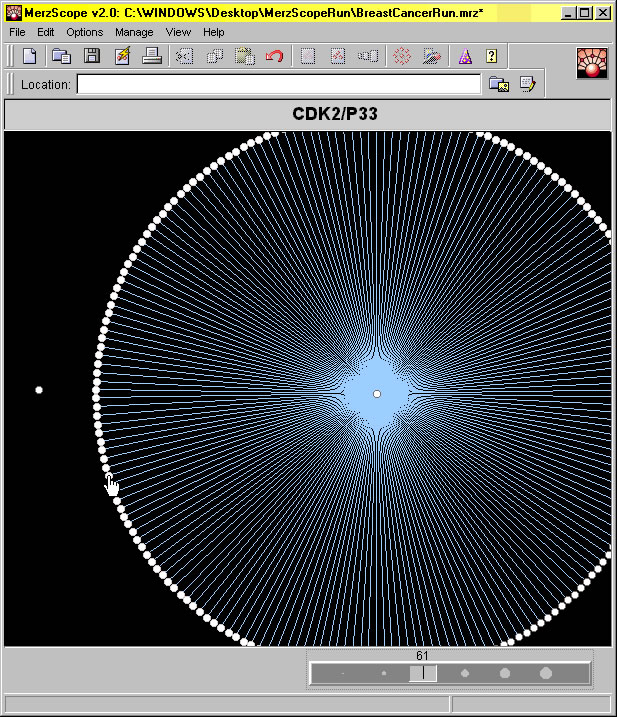Click the Paste clipboard icon
Image resolution: width=617 pixels, height=717 pixels.
(244, 56)
